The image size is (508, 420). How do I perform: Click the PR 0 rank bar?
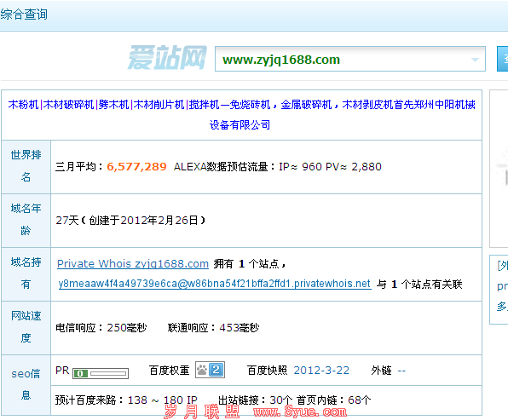point(101,373)
